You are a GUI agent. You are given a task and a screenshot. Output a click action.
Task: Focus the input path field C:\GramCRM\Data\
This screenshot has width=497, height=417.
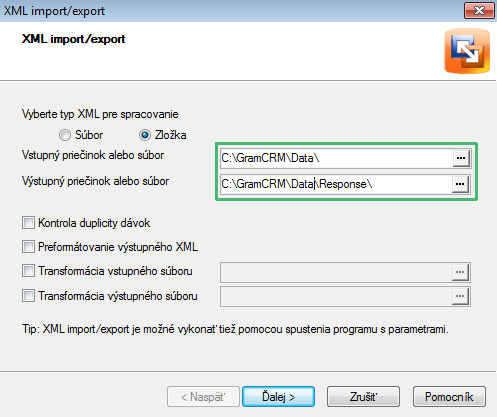(336, 158)
